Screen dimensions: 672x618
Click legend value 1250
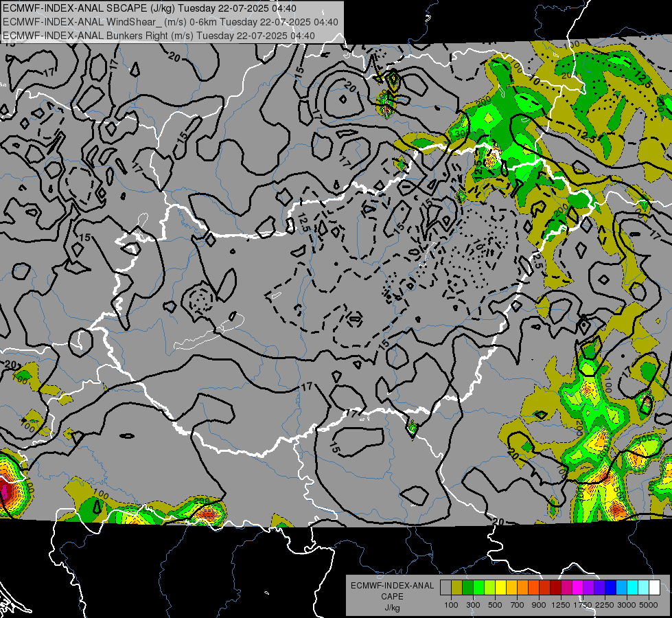click(561, 605)
